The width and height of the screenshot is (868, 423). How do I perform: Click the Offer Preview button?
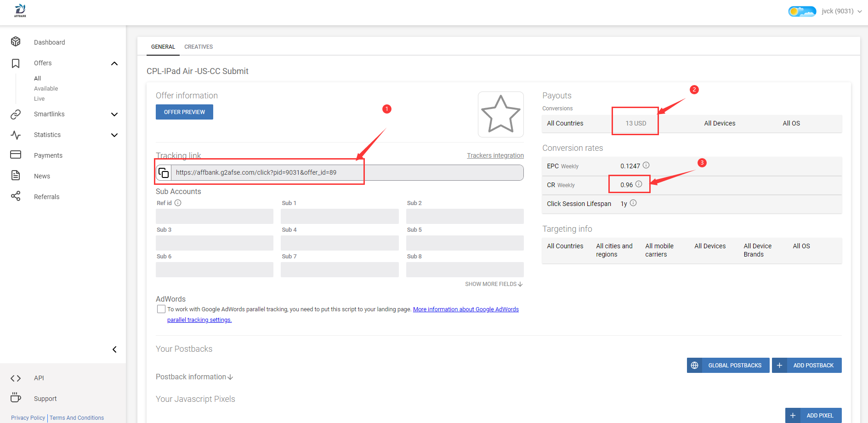click(x=184, y=112)
